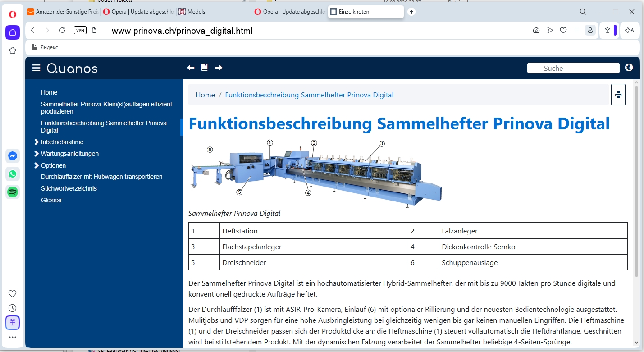Click the table cell 'Flachstapelanleger'
644x352 pixels.
(x=314, y=247)
